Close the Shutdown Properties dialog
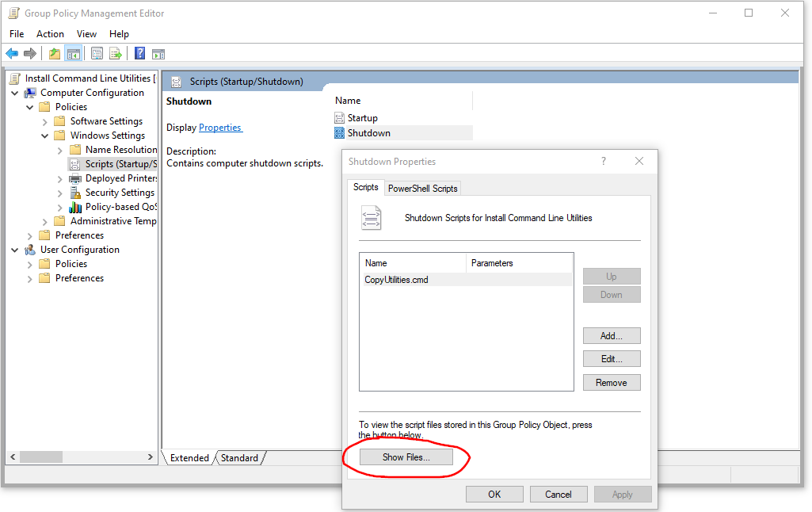812x512 pixels. 639,161
